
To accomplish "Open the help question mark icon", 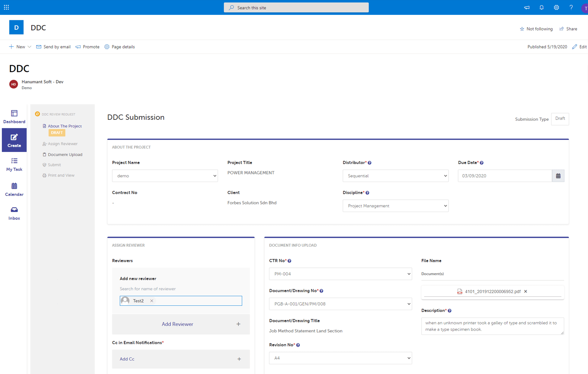I will coord(571,7).
